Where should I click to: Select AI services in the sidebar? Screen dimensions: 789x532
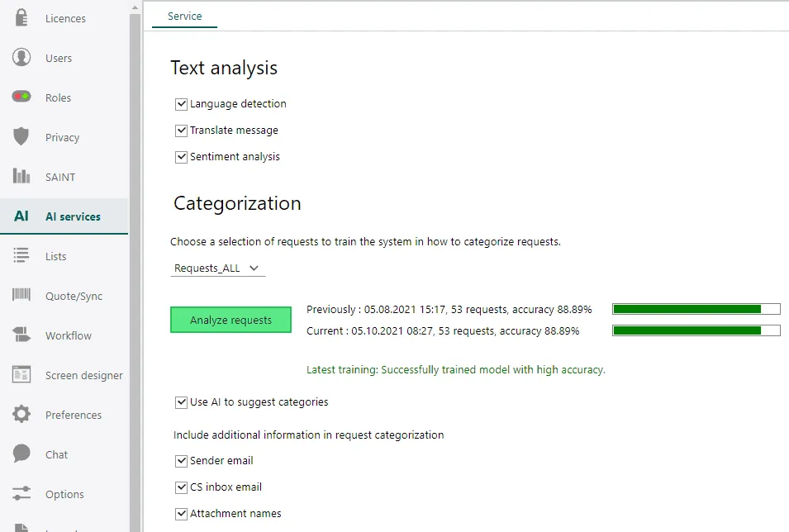(72, 216)
